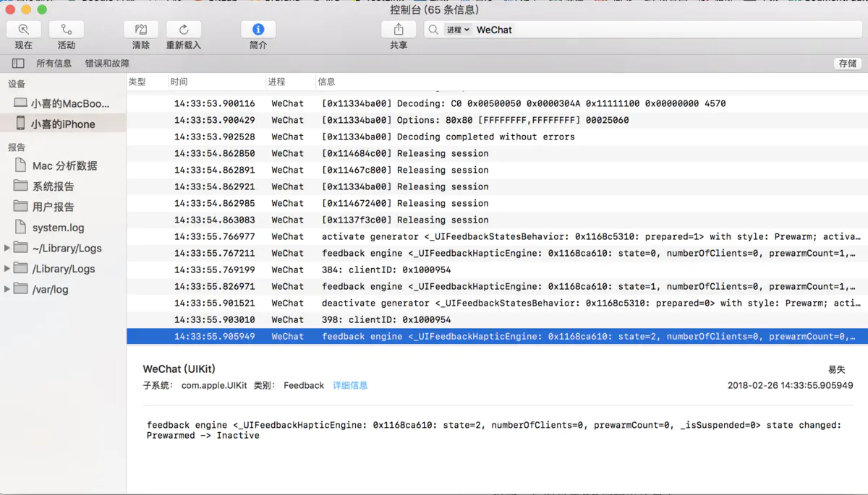The height and width of the screenshot is (495, 868).
Task: Select the Decoding completed without errors row
Action: pos(497,137)
